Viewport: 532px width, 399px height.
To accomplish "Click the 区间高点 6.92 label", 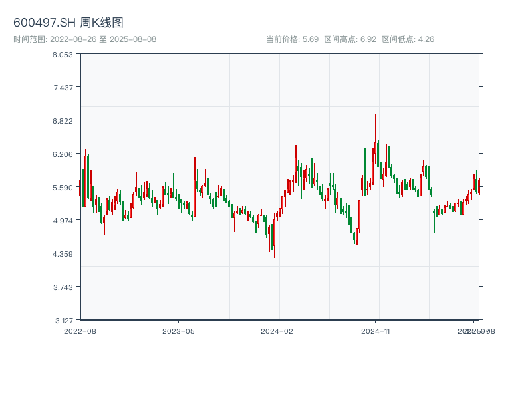I will (x=350, y=39).
